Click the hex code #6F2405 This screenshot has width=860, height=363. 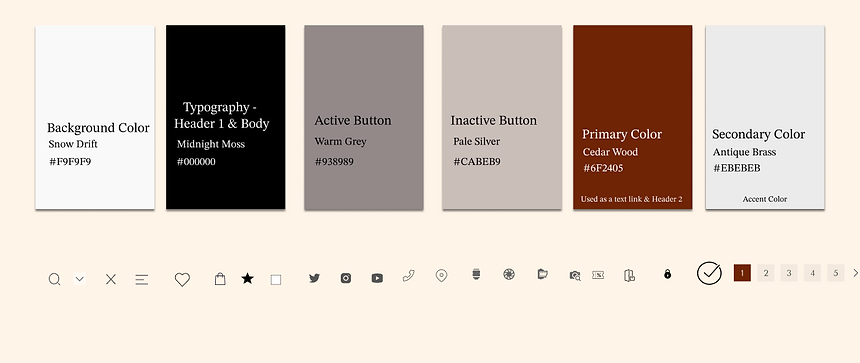603,168
